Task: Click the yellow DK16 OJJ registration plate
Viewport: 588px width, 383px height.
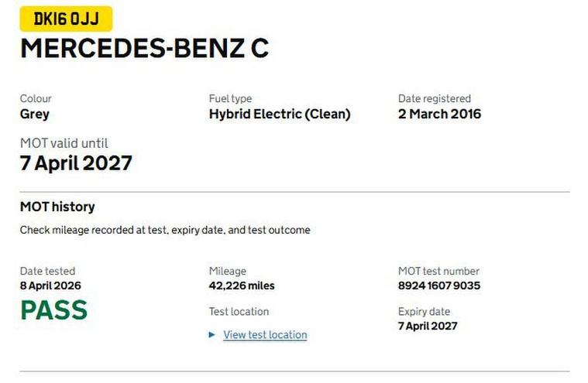Action: click(66, 19)
